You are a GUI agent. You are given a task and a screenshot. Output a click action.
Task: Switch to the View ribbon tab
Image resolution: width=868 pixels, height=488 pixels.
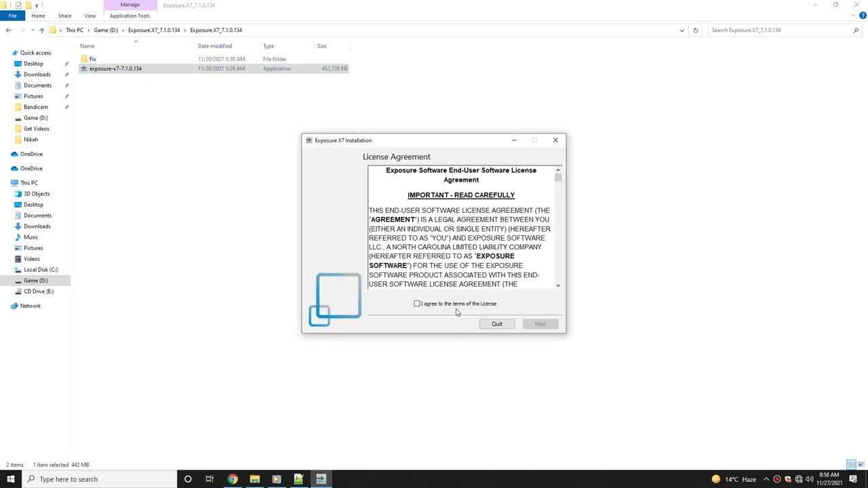tap(90, 16)
